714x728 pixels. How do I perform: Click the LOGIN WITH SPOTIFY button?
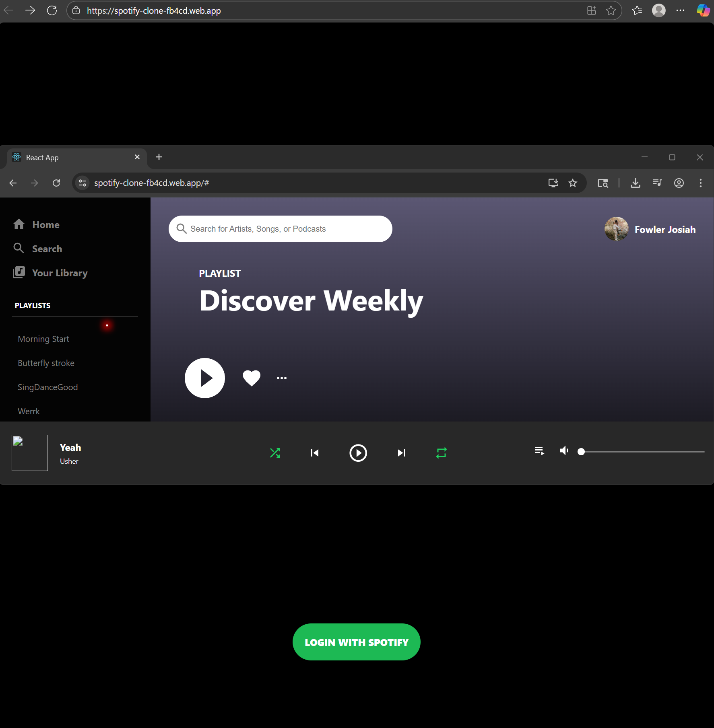coord(356,642)
